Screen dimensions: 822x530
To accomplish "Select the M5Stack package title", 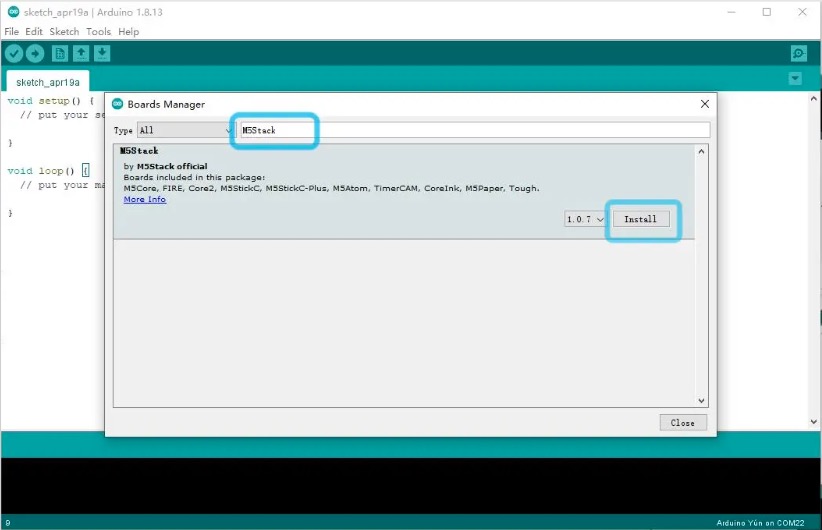I will [x=139, y=151].
